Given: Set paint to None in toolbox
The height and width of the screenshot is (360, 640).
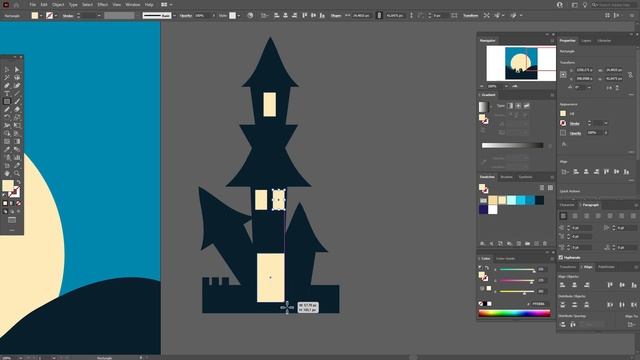Looking at the screenshot, I should pyautogui.click(x=18, y=203).
